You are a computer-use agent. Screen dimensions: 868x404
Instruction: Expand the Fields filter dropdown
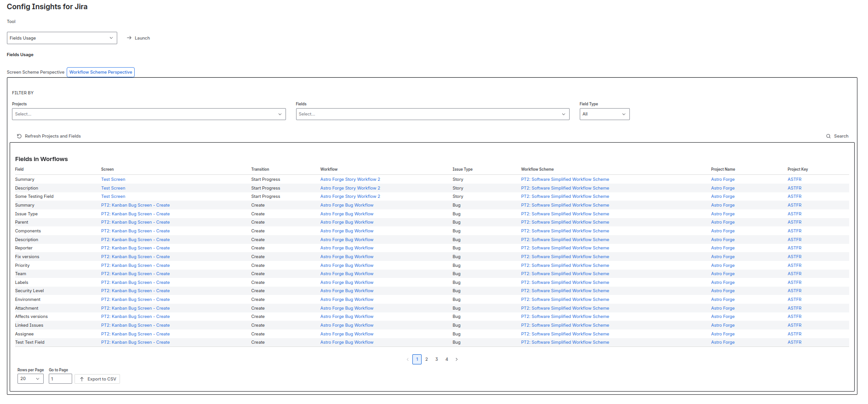click(433, 114)
